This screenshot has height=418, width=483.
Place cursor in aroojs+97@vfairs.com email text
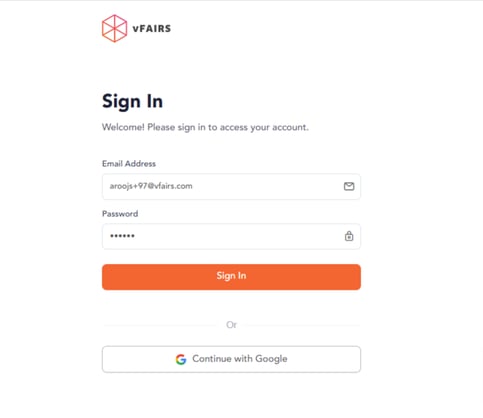(x=151, y=186)
